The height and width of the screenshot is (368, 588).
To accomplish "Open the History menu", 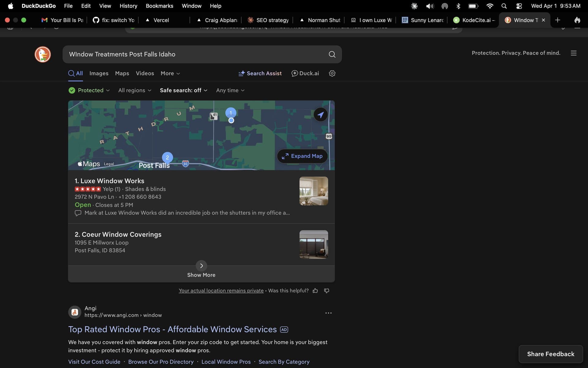I will [x=128, y=6].
